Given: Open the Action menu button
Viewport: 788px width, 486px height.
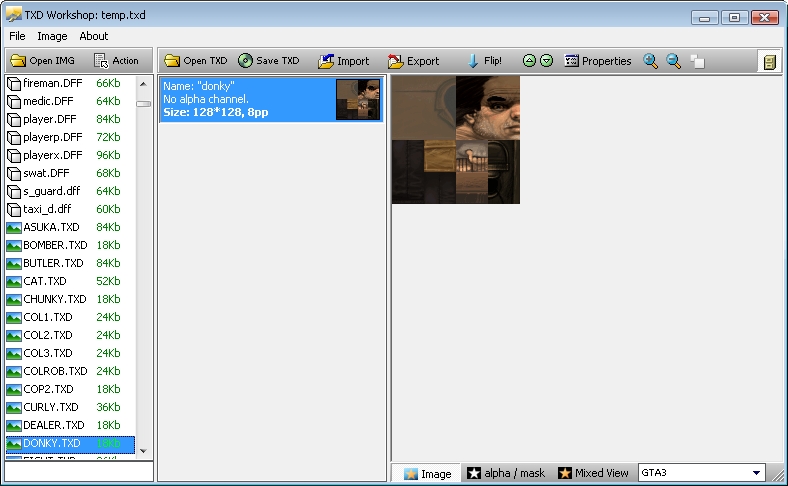Looking at the screenshot, I should tap(116, 61).
